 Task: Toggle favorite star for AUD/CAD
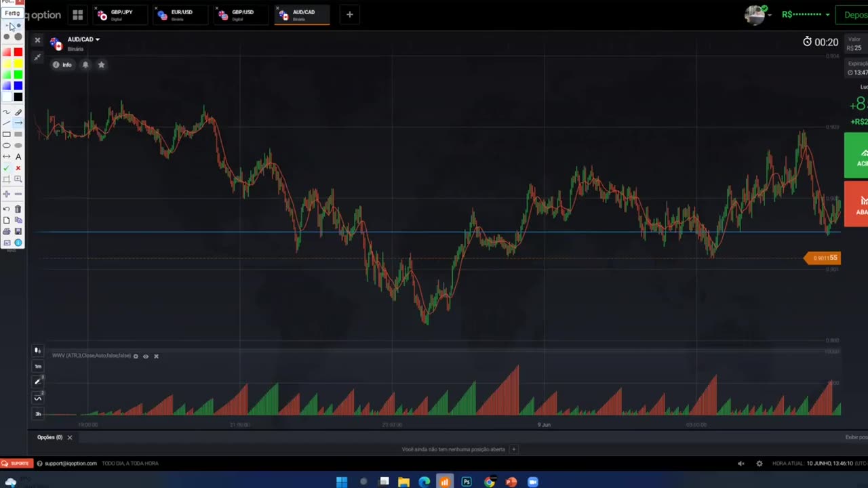tap(101, 64)
